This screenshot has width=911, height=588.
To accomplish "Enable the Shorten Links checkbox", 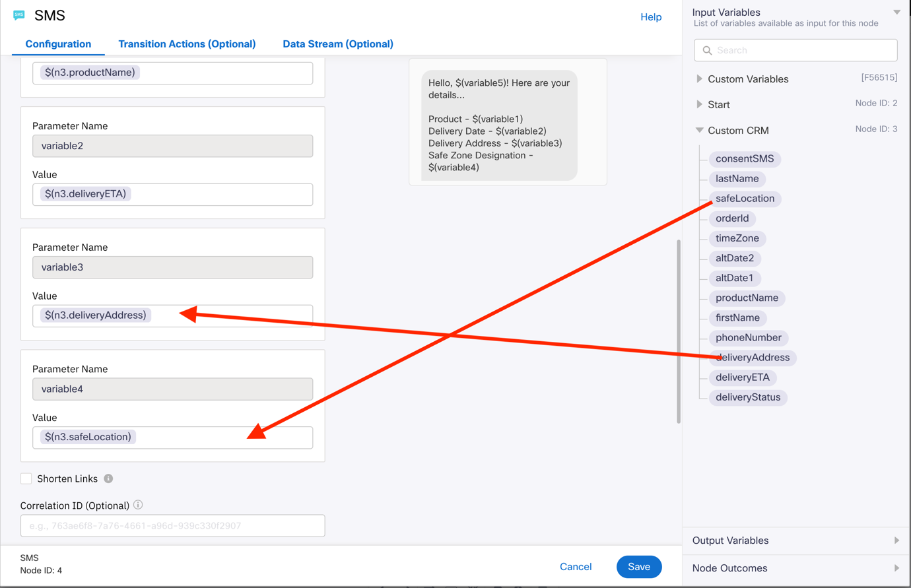I will pos(26,478).
